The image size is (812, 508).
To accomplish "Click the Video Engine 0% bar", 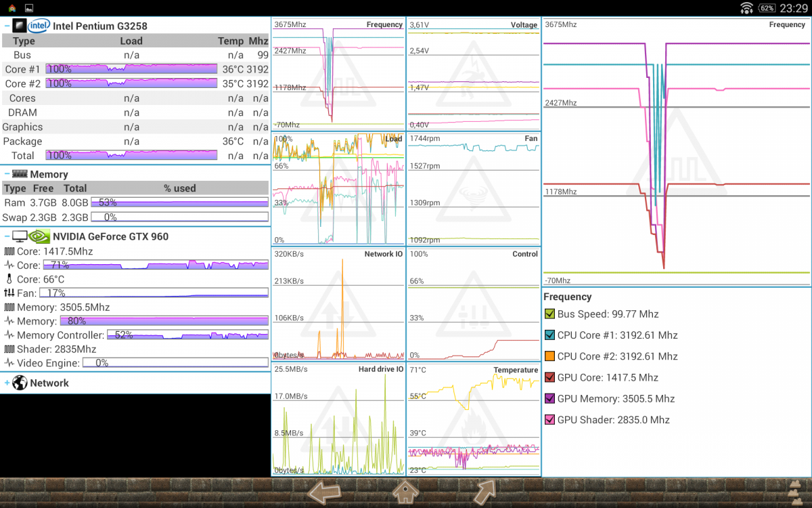I will 175,363.
